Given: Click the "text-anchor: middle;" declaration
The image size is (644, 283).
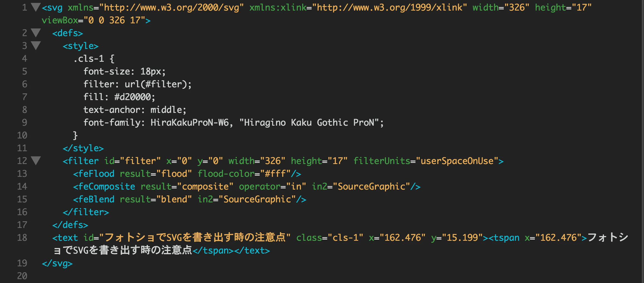Looking at the screenshot, I should (135, 110).
